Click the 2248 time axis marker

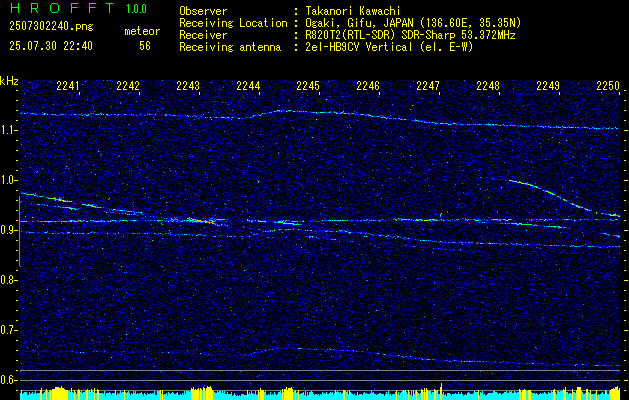tap(488, 86)
